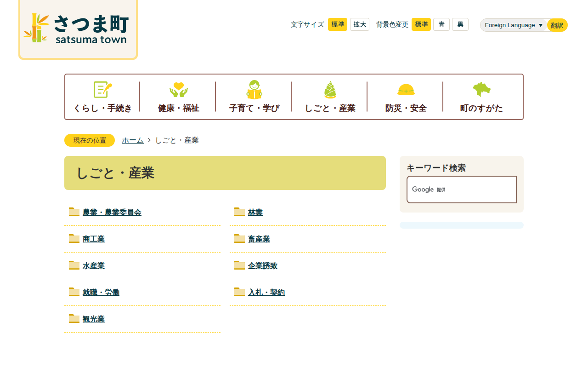This screenshot has width=588, height=368.
Task: Click the くらし・手続き document pen icon
Action: pyautogui.click(x=103, y=89)
